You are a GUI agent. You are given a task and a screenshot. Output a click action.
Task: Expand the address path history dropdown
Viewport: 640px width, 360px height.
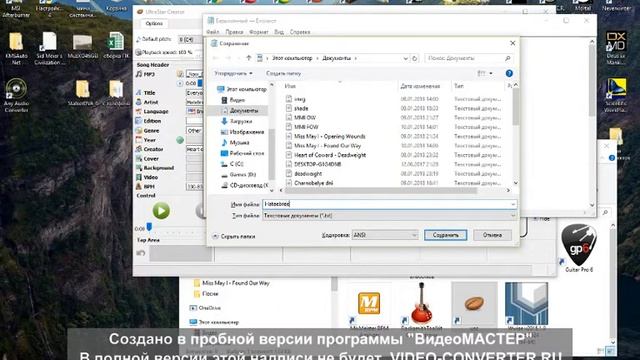click(x=405, y=58)
